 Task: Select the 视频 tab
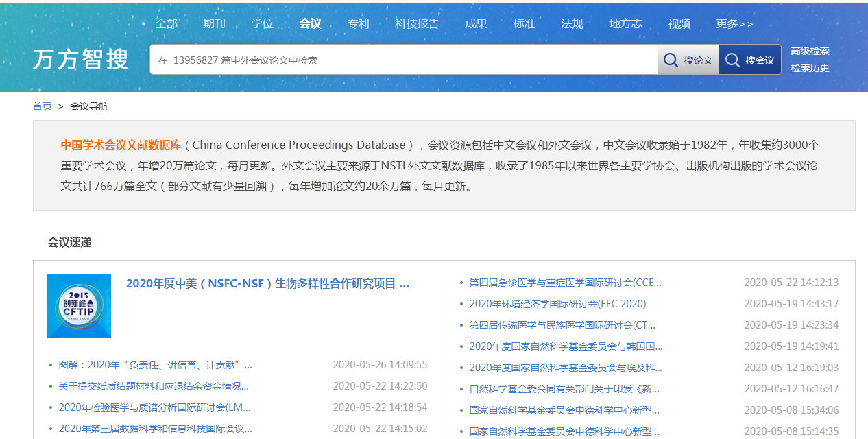click(x=679, y=23)
